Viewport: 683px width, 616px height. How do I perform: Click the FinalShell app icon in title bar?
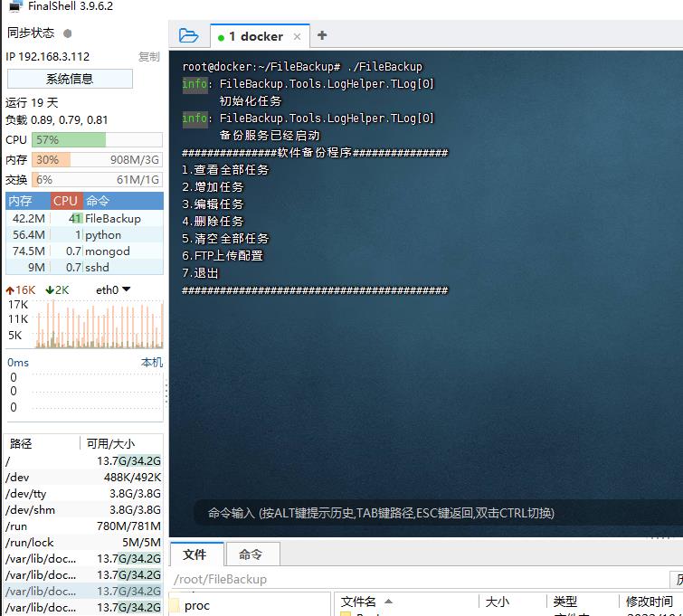click(x=14, y=5)
